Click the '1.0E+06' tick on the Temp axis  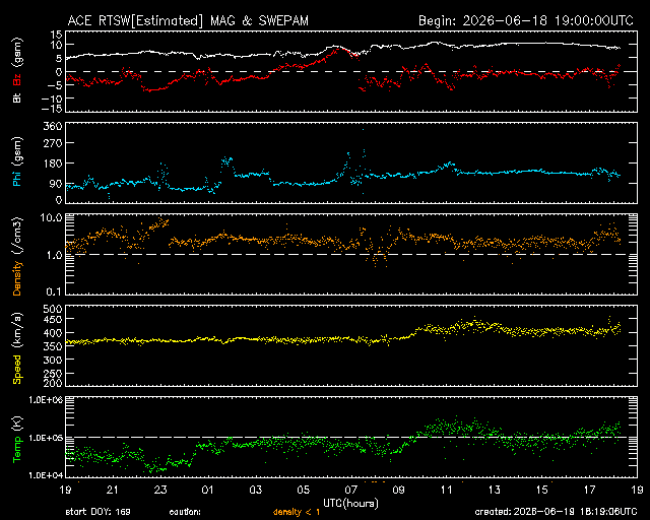[46, 400]
